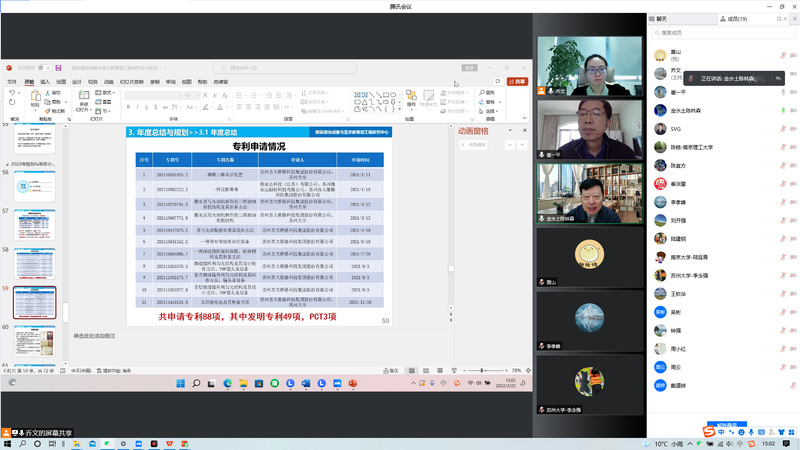Click the 共享 share button in PowerPoint
800x450 pixels.
pyautogui.click(x=516, y=82)
